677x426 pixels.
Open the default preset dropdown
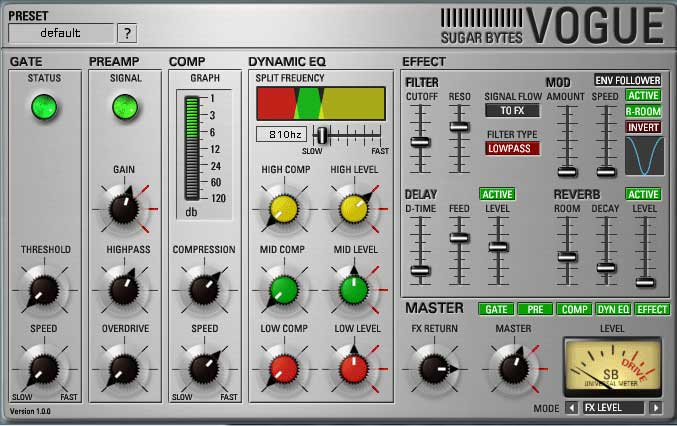point(60,33)
